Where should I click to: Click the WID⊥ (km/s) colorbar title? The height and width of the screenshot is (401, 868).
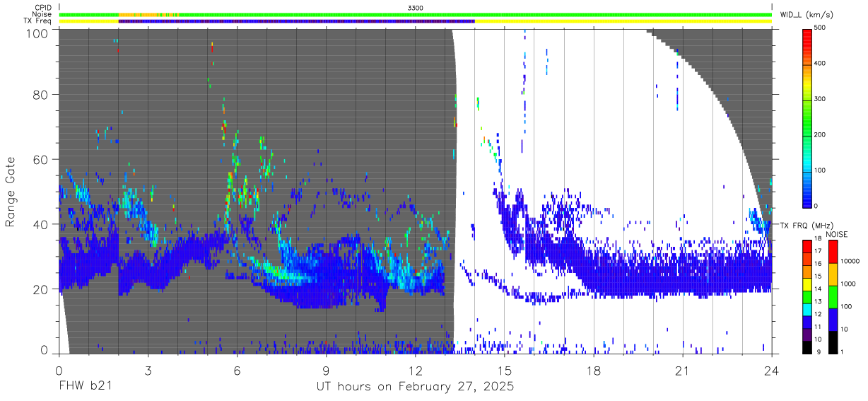[x=808, y=15]
